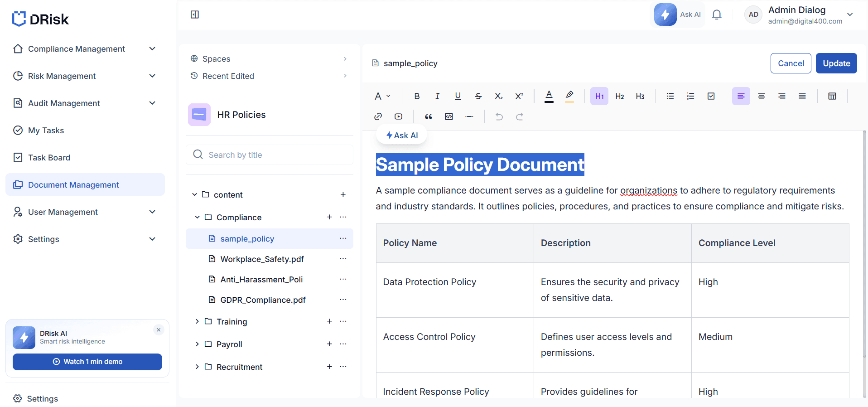
Task: Close the DRisk AI promo card
Action: pyautogui.click(x=159, y=330)
